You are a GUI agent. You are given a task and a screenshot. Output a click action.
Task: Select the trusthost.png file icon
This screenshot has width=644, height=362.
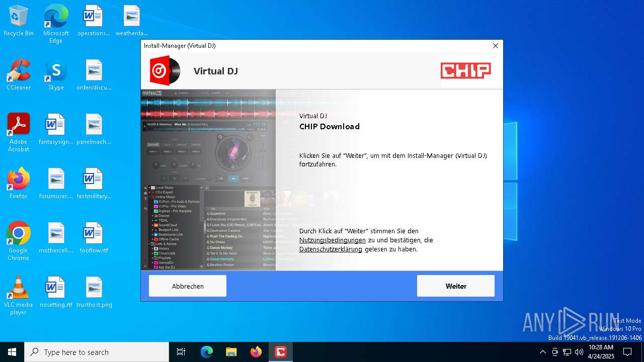94,293
